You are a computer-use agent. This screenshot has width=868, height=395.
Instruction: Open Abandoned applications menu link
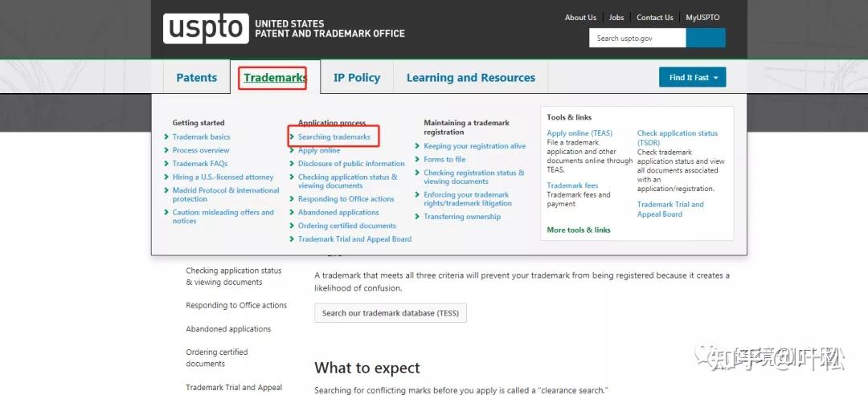(x=338, y=212)
